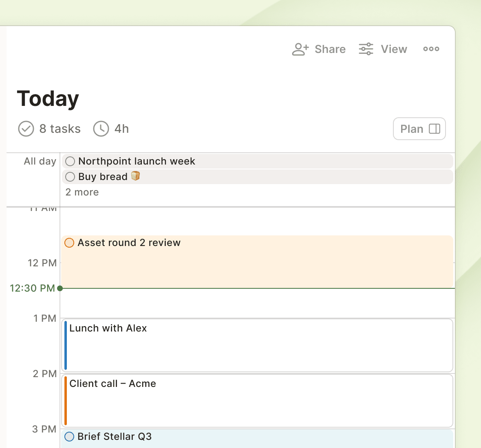Expand the 2 more all-day items
Screen dimensions: 481x448
click(82, 192)
